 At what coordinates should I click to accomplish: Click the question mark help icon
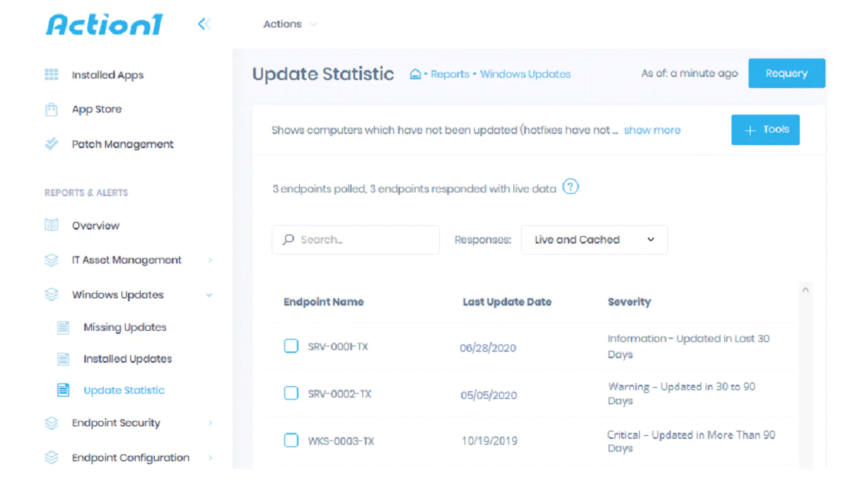pyautogui.click(x=570, y=188)
